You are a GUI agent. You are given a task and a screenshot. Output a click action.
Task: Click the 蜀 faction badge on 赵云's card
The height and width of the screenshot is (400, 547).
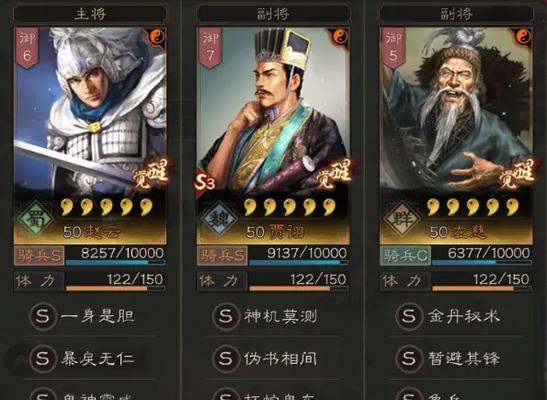35,219
